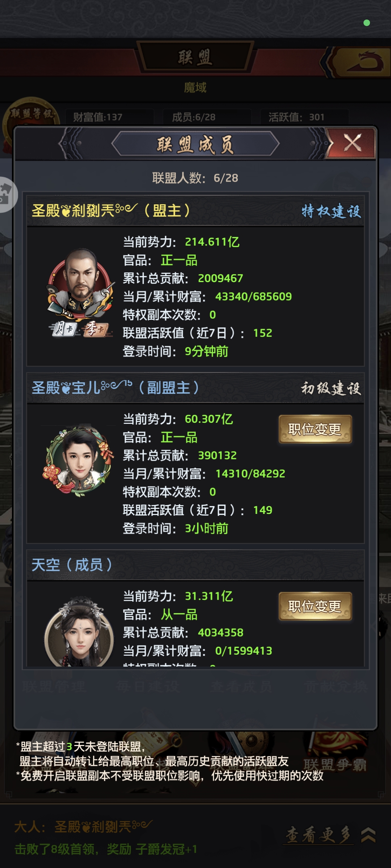Tap member 天空's avatar portrait
This screenshot has width=391, height=868.
coord(79,632)
